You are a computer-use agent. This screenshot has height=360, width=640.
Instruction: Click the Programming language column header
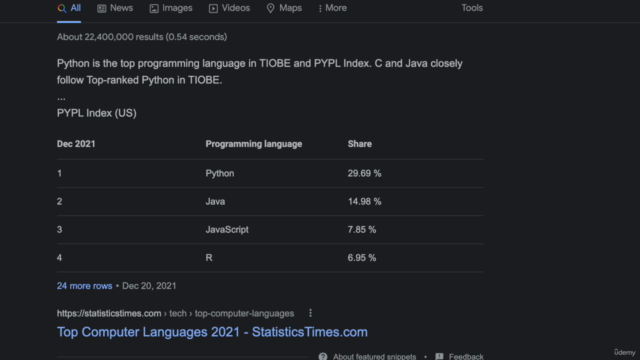253,144
